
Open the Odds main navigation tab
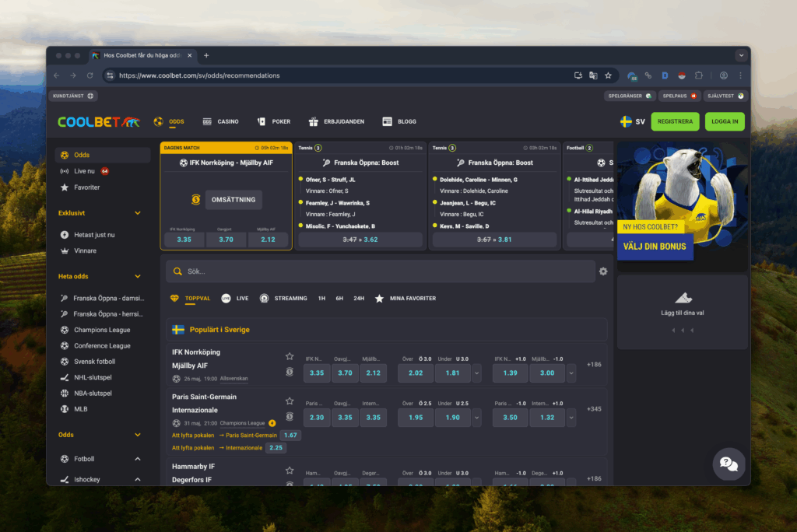169,121
